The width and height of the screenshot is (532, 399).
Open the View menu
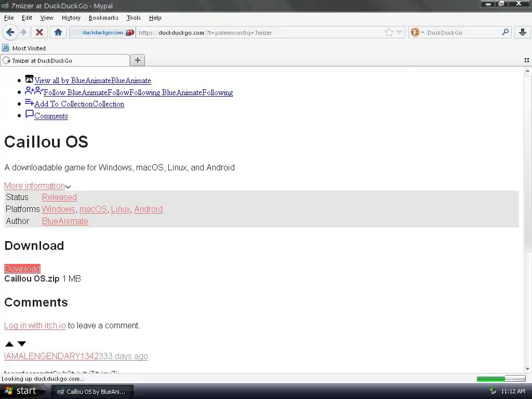[x=47, y=18]
